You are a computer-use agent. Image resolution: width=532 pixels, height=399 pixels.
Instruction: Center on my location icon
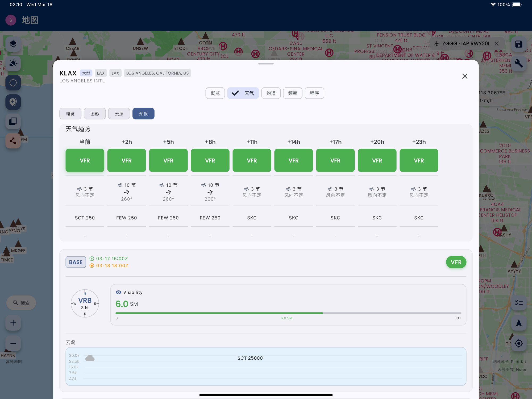[518, 343]
